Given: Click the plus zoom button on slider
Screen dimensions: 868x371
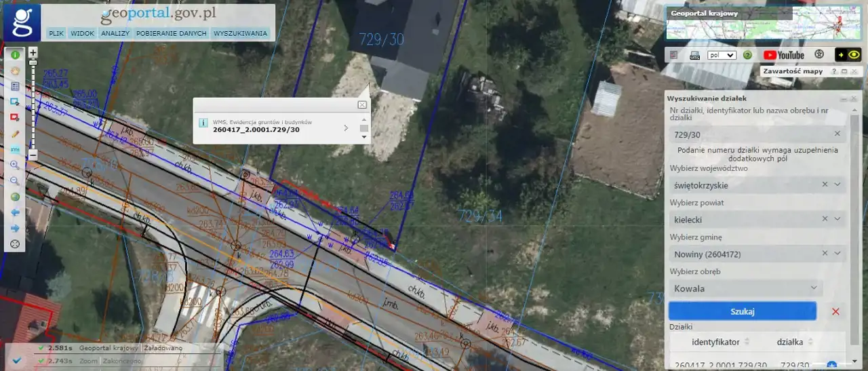Looking at the screenshot, I should pyautogui.click(x=33, y=52).
